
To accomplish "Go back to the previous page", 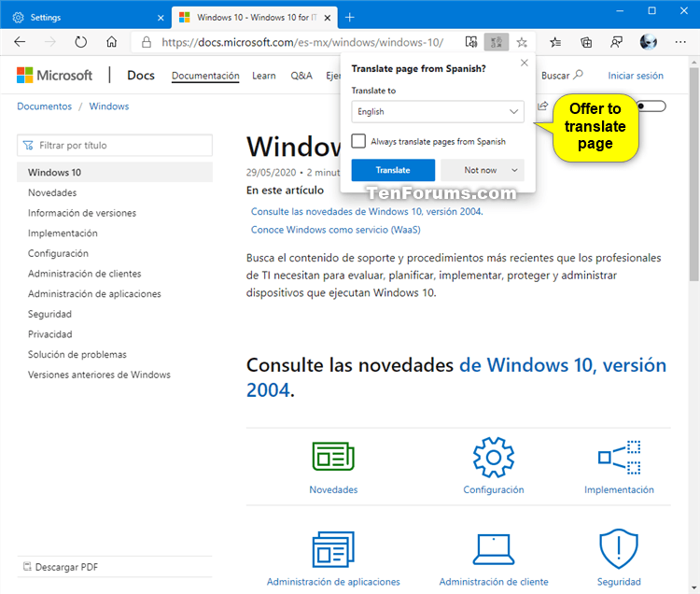I will click(x=21, y=42).
